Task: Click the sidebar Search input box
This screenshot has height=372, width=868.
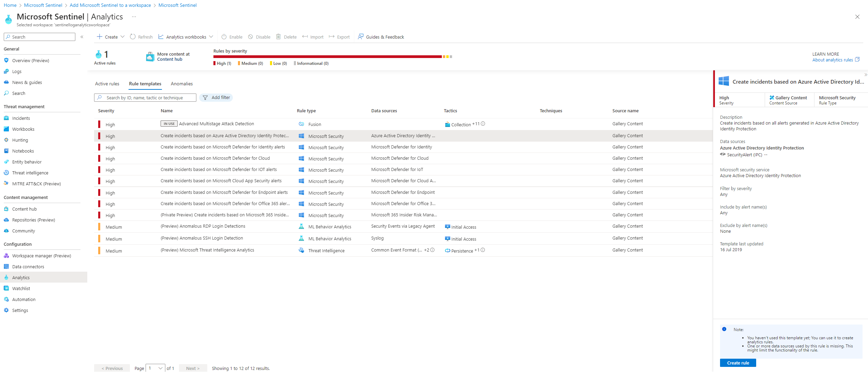Action: click(40, 37)
